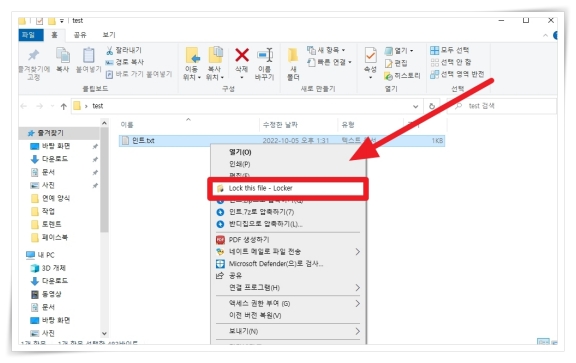Open the 연예 양식 folder in sidebar

click(x=55, y=198)
